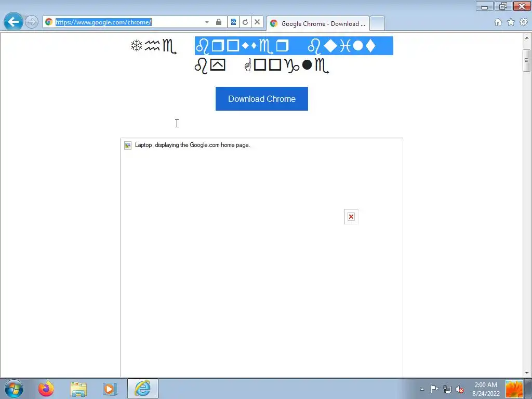Click the laptop image placeholder icon

(128, 145)
